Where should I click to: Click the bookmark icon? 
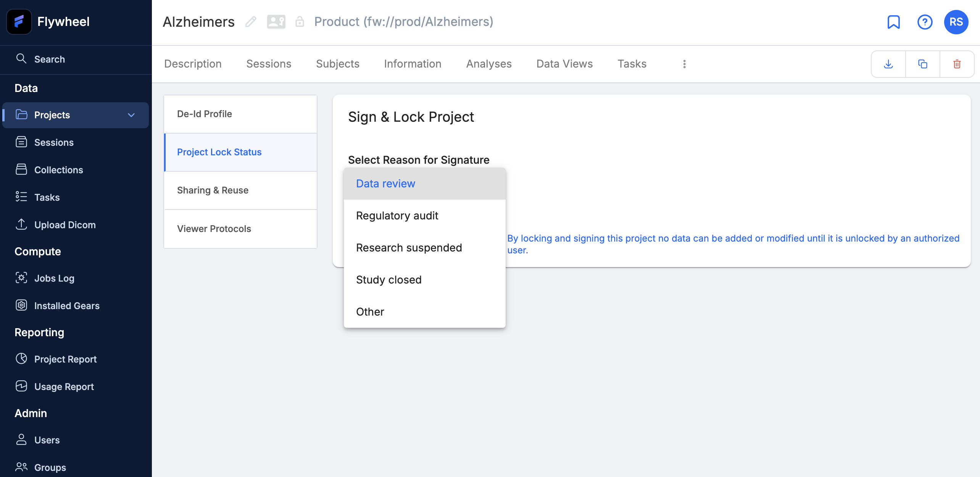(x=893, y=22)
